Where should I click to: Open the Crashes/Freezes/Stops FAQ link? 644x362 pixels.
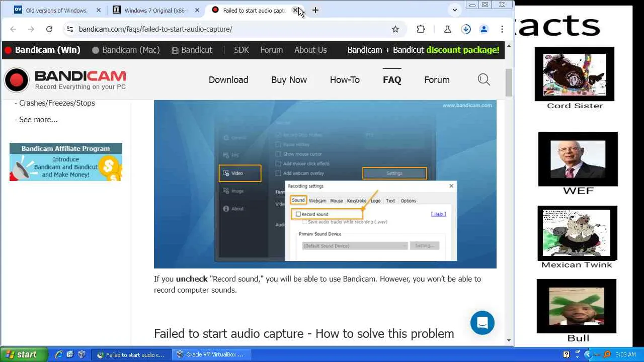click(57, 103)
